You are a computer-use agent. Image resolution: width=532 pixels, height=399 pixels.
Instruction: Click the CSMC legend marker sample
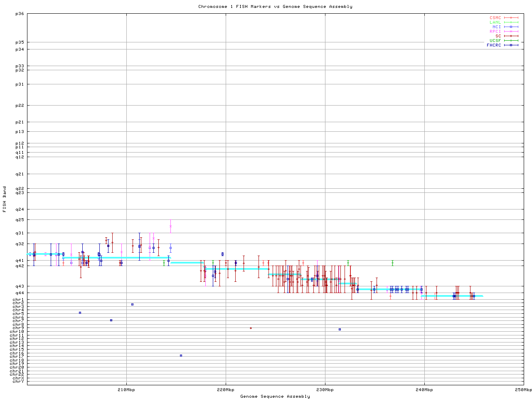point(511,18)
